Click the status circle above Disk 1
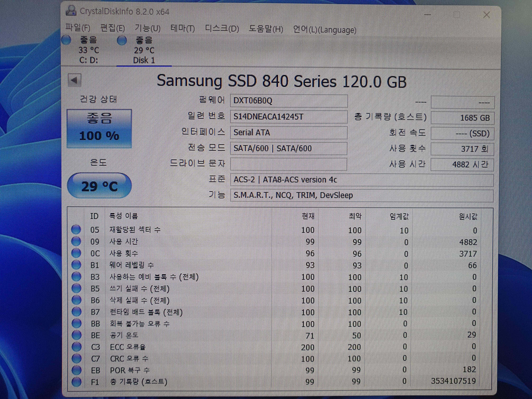 click(x=122, y=40)
